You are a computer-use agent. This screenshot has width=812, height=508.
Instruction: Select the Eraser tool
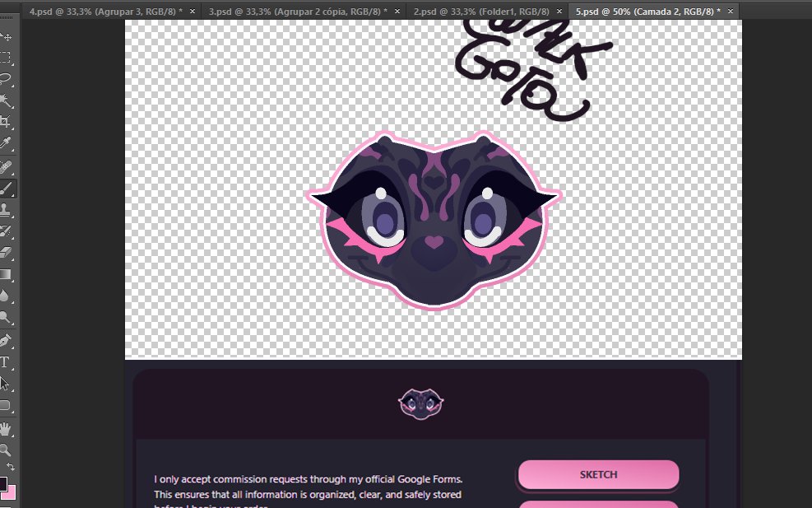(x=6, y=253)
